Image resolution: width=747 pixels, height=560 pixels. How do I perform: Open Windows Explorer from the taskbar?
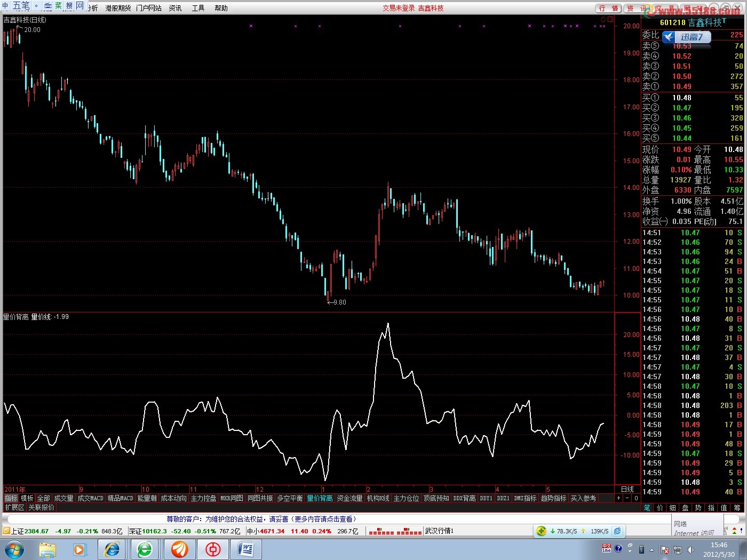coord(47,549)
